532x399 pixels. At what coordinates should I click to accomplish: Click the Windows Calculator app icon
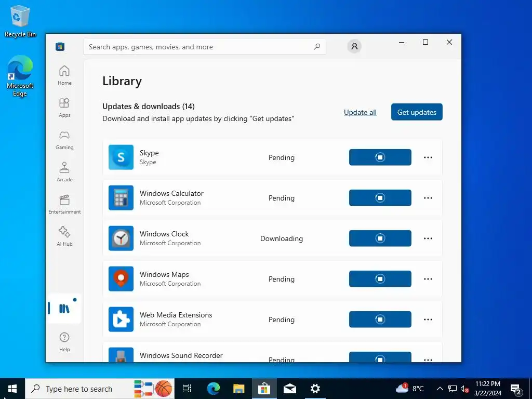click(x=121, y=198)
